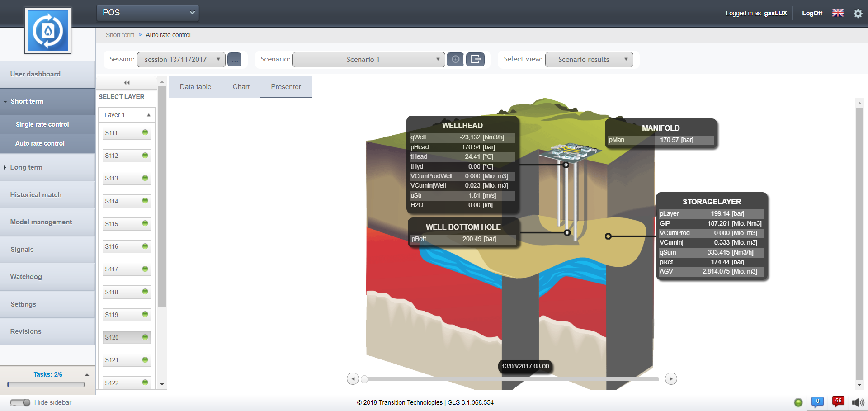Click the add scenario plus icon
Screen dimensions: 868x411
[455, 59]
